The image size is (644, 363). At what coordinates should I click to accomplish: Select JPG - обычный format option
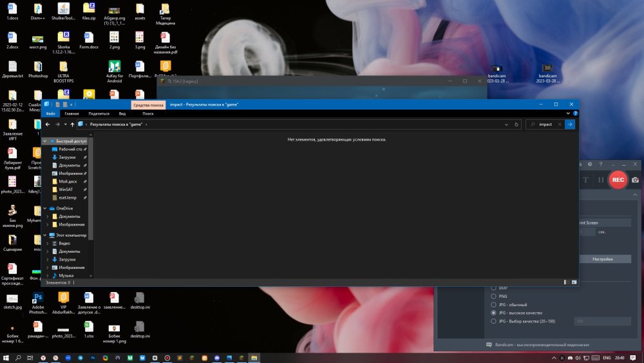pos(493,304)
